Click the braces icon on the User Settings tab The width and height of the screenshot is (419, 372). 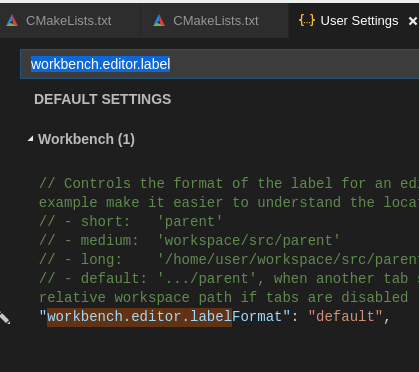click(307, 21)
